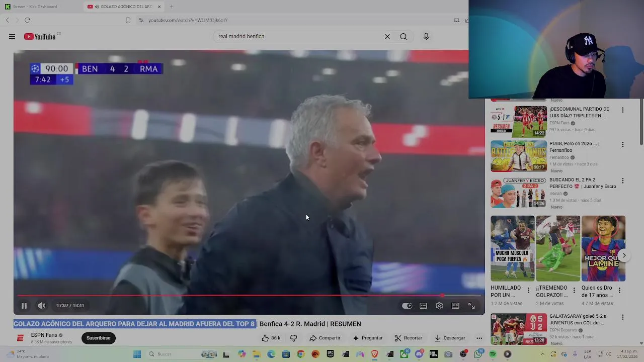Open the 'GALATASARAY goleó 5-2 a JUVENTUS' title

click(x=578, y=320)
